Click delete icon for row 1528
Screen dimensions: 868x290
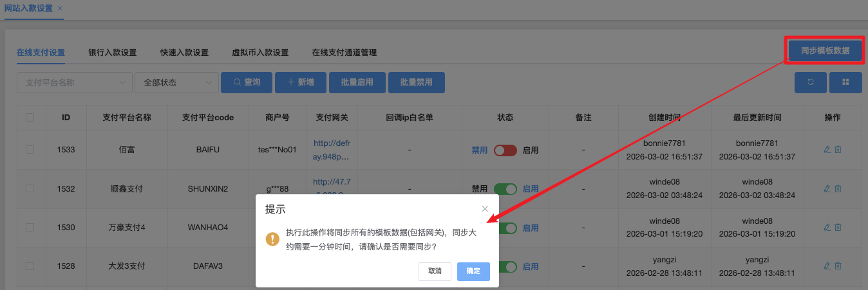[838, 266]
